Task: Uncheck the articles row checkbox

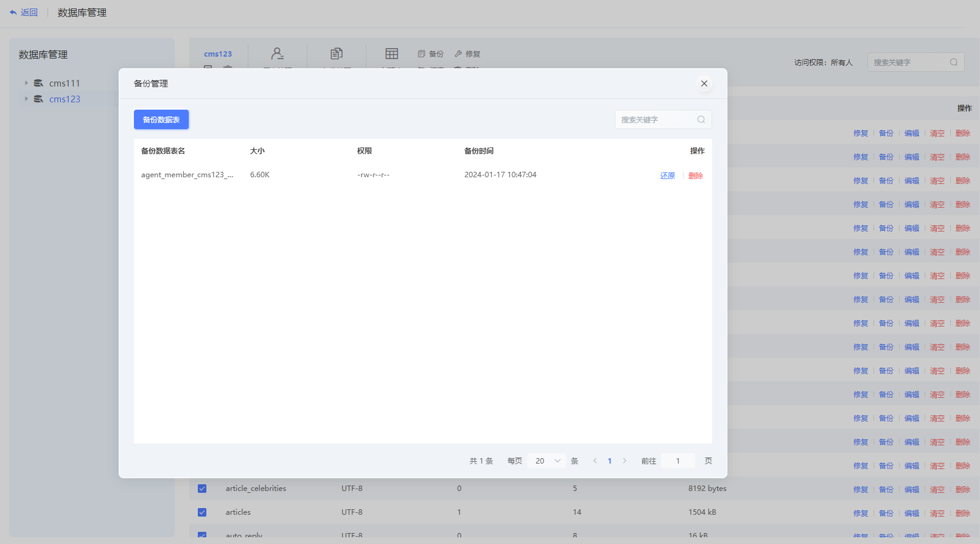Action: point(202,512)
